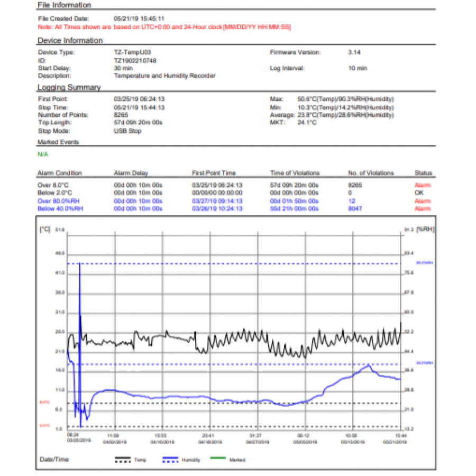Select the Log Interval 10 min value

coord(358,68)
